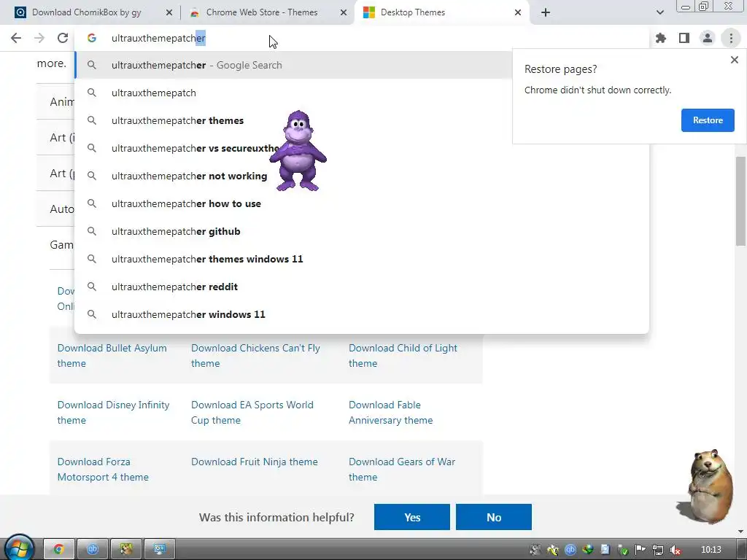The image size is (747, 560).
Task: Close the Download ChomikBox tab
Action: point(169,13)
